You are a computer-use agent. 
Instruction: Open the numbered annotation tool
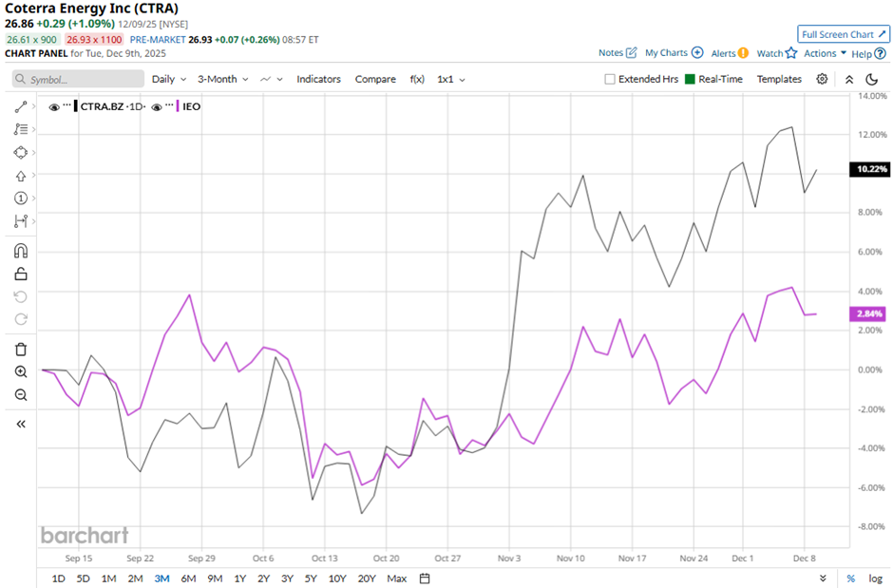(21, 199)
